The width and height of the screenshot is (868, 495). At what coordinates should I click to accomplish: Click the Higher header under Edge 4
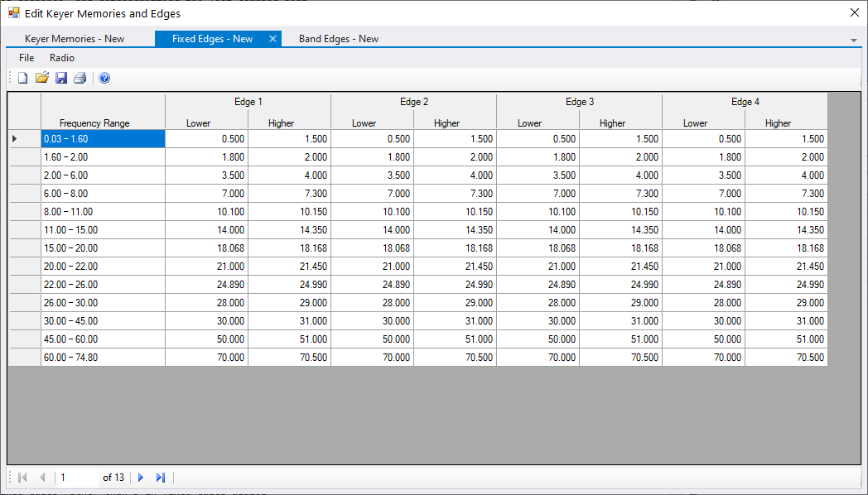[x=786, y=123]
